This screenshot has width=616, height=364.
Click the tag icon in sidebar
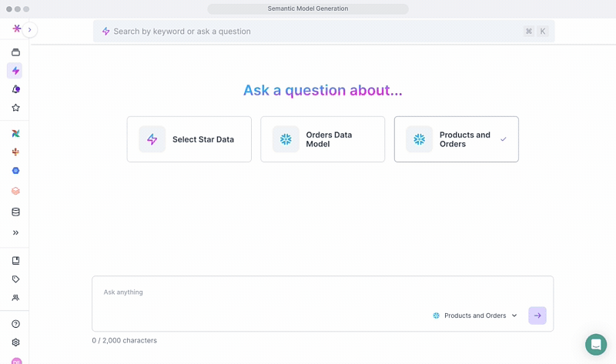pyautogui.click(x=15, y=279)
